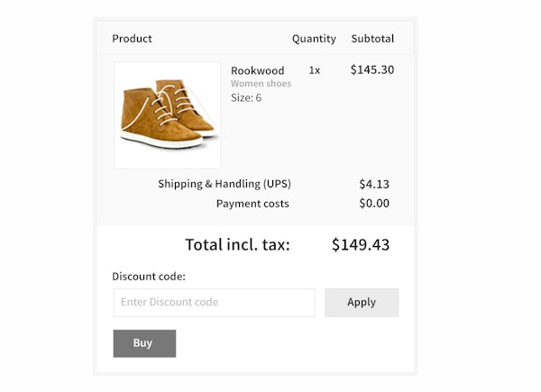Click the Product column header
The height and width of the screenshot is (392, 541).
[132, 39]
